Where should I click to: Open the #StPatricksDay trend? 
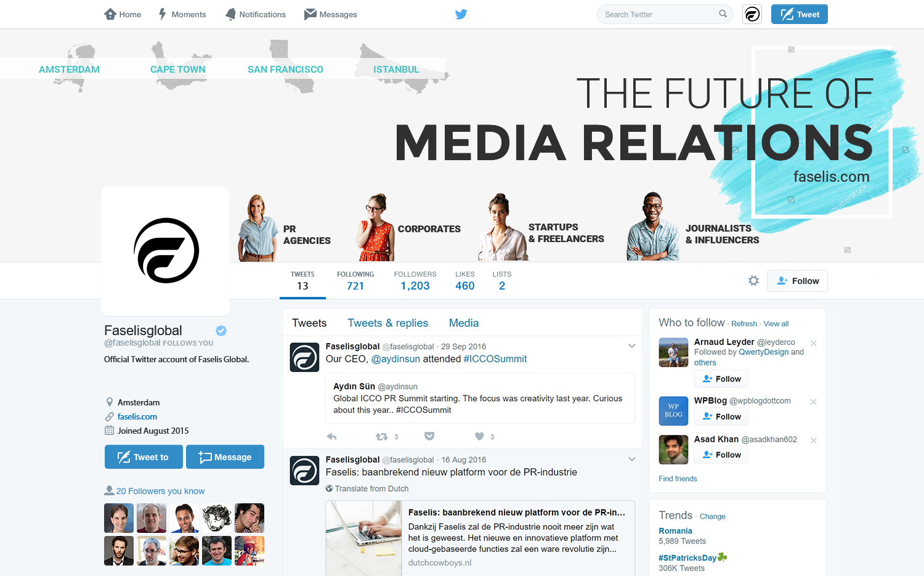[x=687, y=558]
